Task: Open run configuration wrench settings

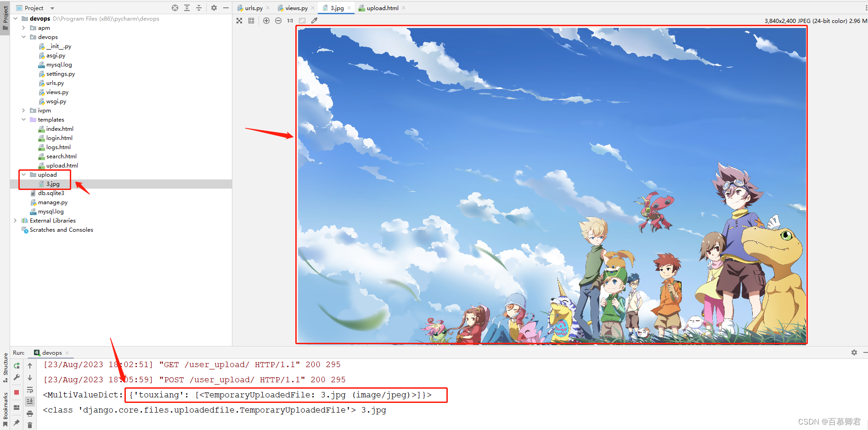Action: tap(17, 378)
